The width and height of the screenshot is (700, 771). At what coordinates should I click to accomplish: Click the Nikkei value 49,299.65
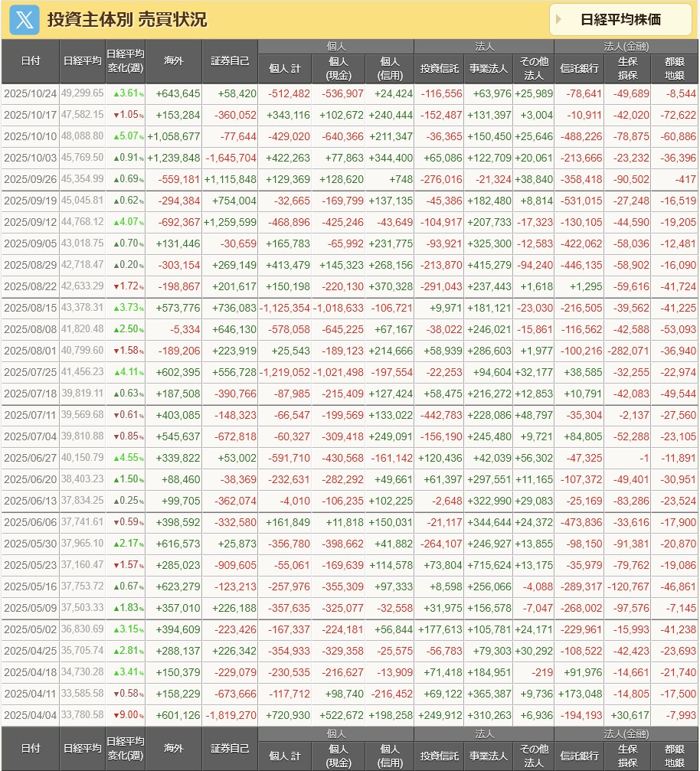tap(82, 93)
